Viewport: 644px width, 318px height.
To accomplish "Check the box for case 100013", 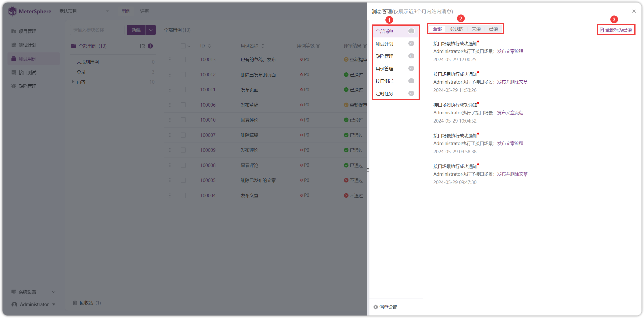I will tap(183, 59).
